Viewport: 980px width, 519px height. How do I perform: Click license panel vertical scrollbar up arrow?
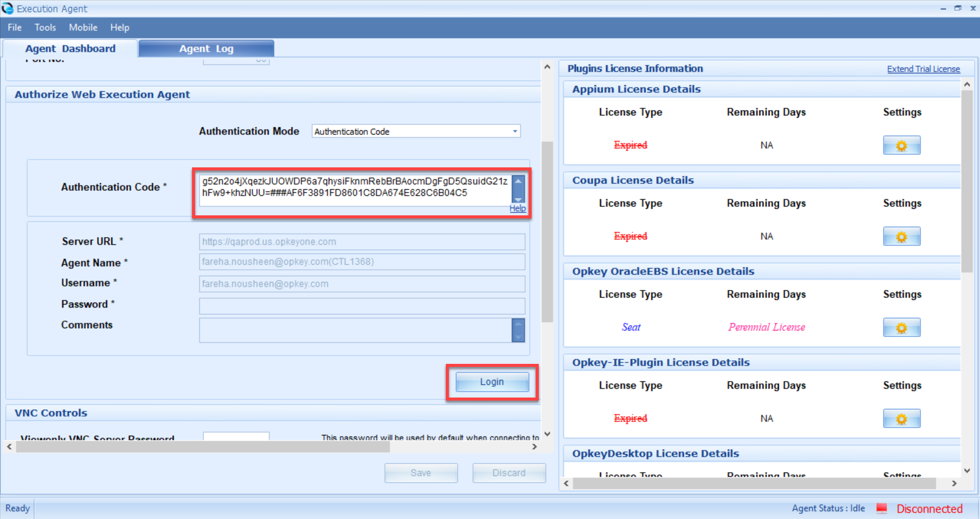(967, 84)
